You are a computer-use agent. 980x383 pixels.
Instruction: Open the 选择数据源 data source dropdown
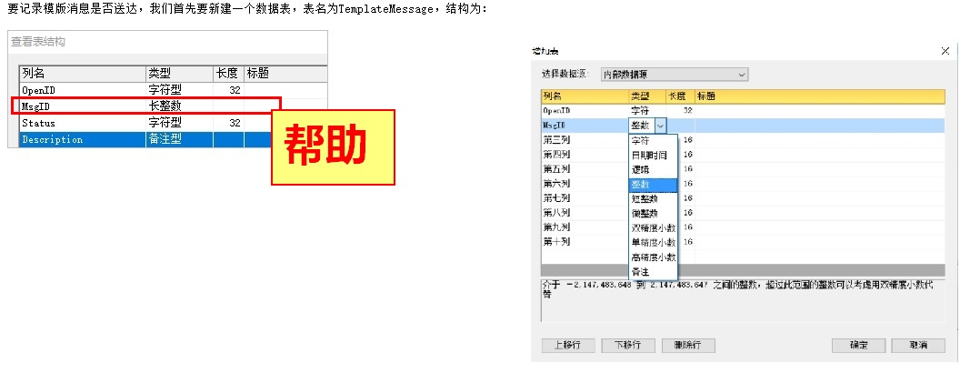click(675, 74)
